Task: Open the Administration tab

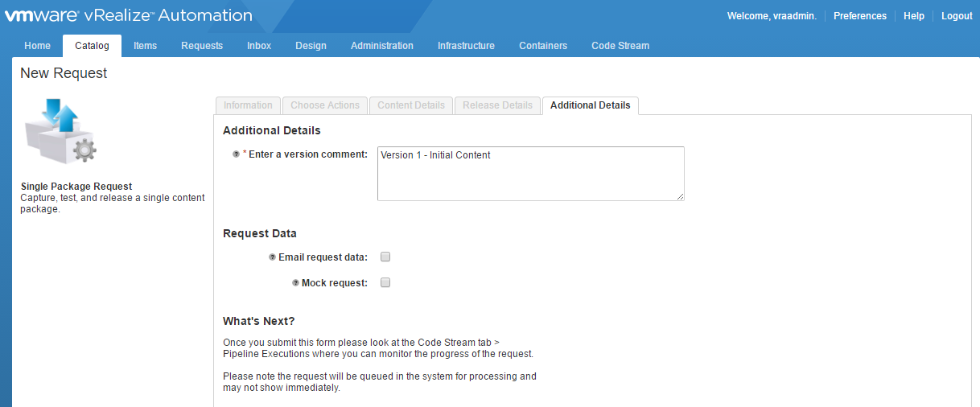Action: [381, 46]
